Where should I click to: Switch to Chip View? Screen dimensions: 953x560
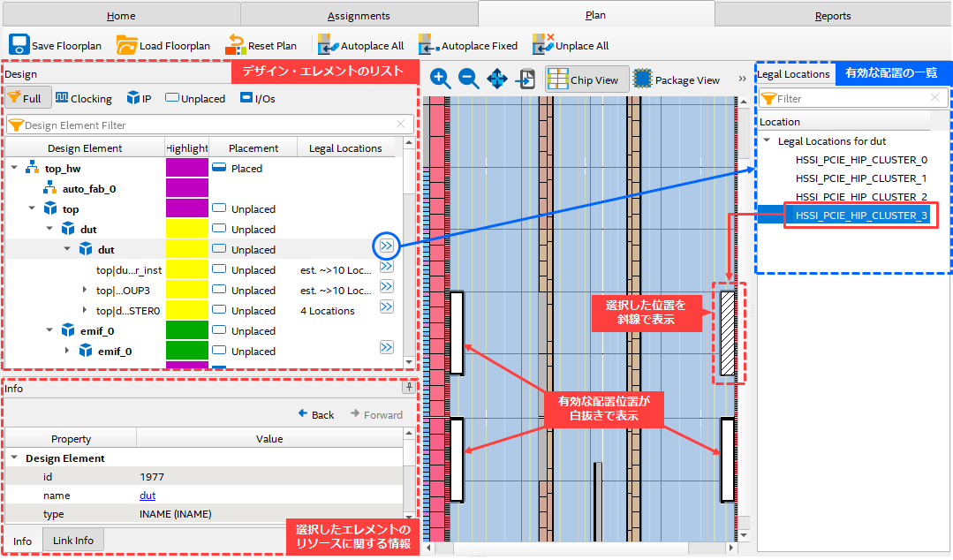tap(586, 79)
